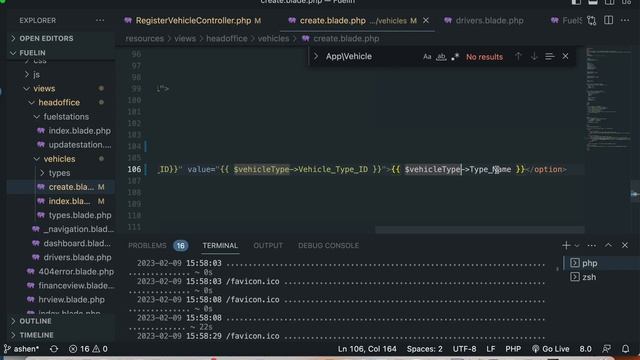Click the Open Changes icon in editor toolbar

coord(591,20)
